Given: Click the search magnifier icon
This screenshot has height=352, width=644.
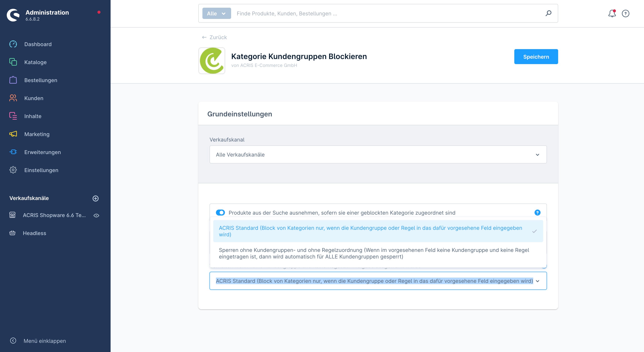Looking at the screenshot, I should (x=548, y=13).
